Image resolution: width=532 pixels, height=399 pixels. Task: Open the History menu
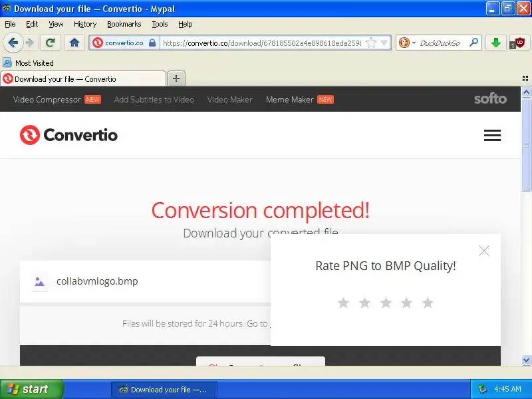[x=85, y=24]
